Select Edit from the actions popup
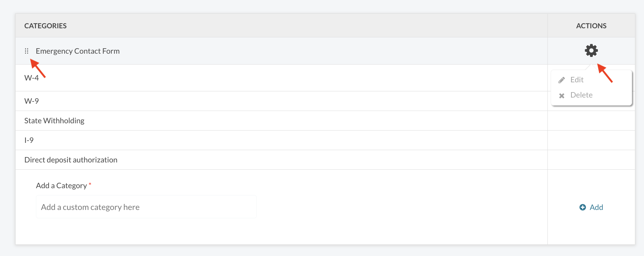The width and height of the screenshot is (644, 256). pos(576,80)
